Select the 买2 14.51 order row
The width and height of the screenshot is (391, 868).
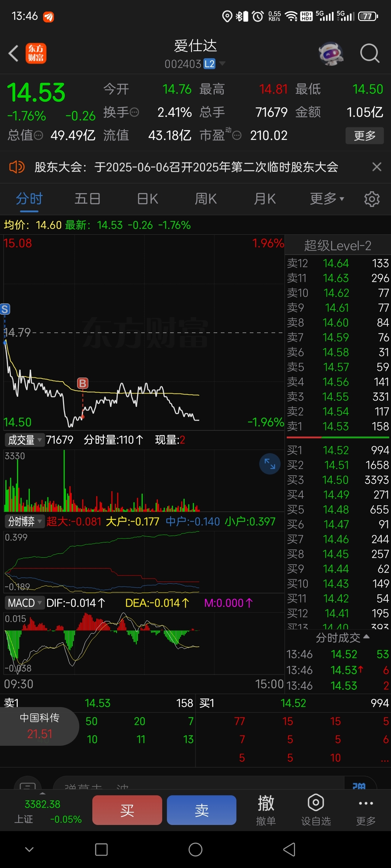(338, 465)
